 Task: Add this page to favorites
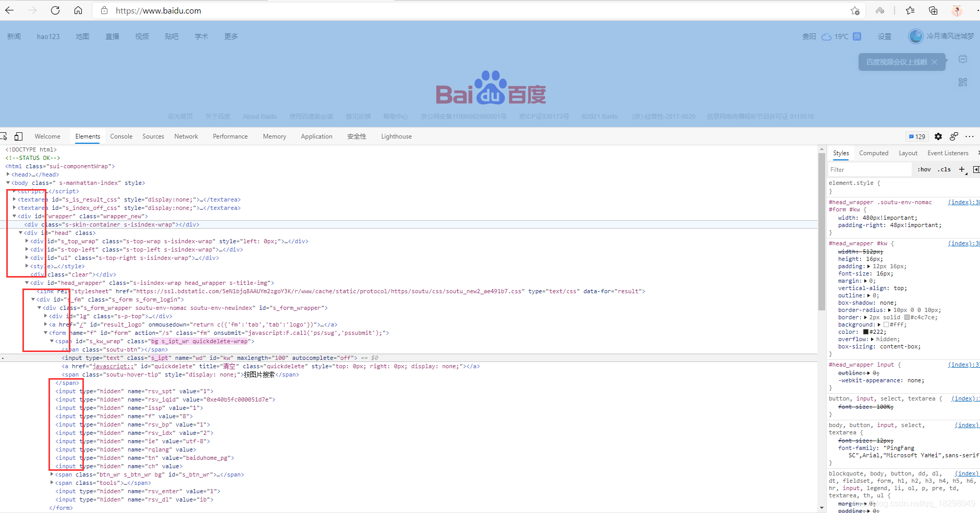tap(855, 10)
